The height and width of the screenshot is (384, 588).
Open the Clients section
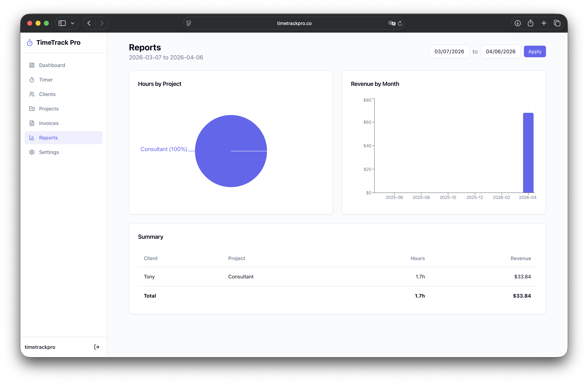(47, 94)
